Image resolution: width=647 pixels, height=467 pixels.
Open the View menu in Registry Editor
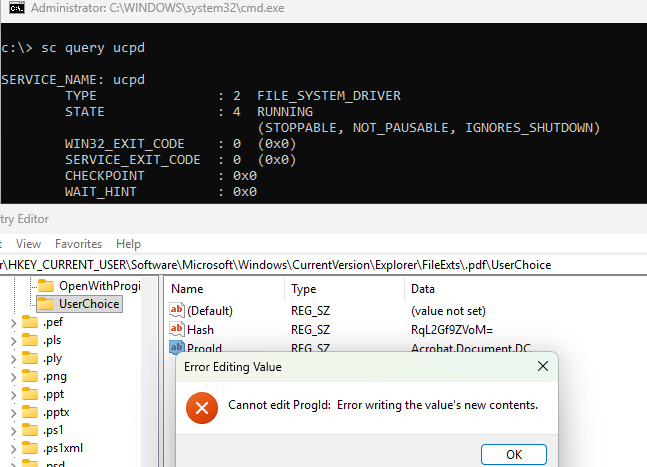click(x=28, y=244)
